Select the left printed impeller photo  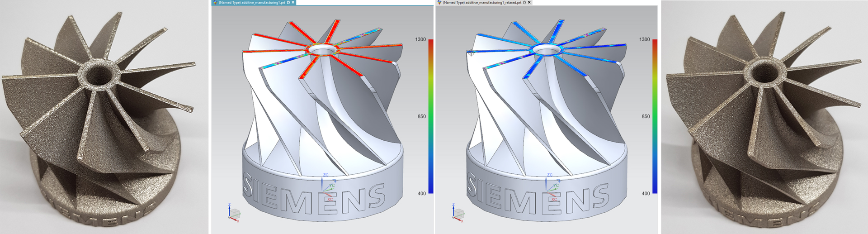(x=104, y=118)
